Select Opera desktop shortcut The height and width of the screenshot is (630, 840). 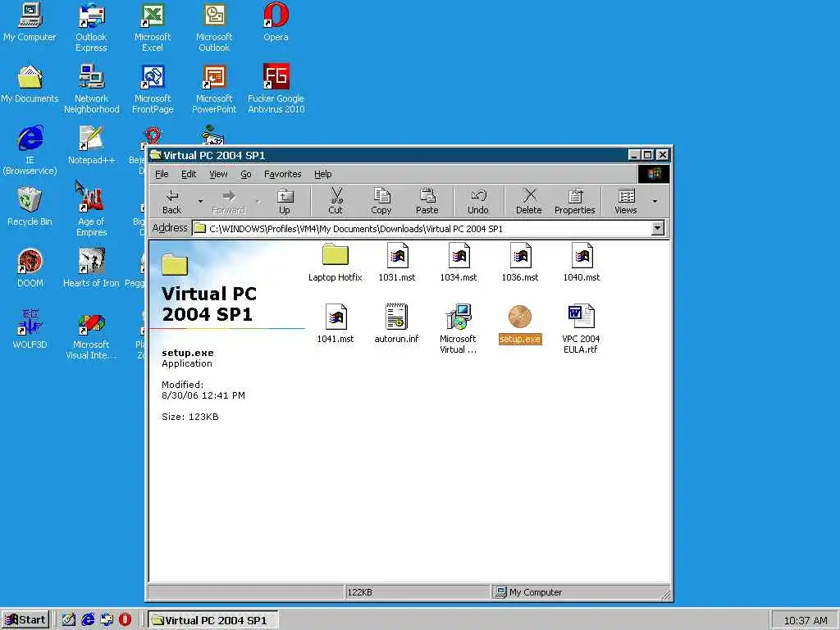click(276, 22)
